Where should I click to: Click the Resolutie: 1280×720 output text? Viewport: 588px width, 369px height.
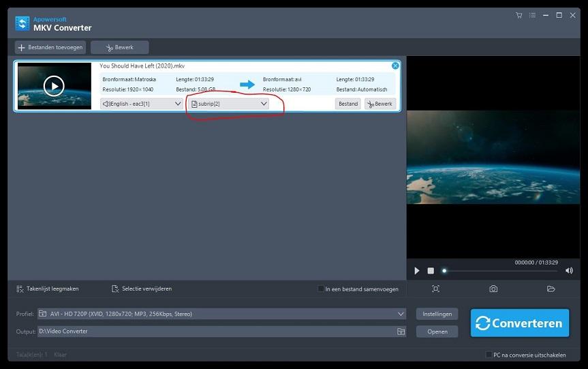(x=287, y=89)
